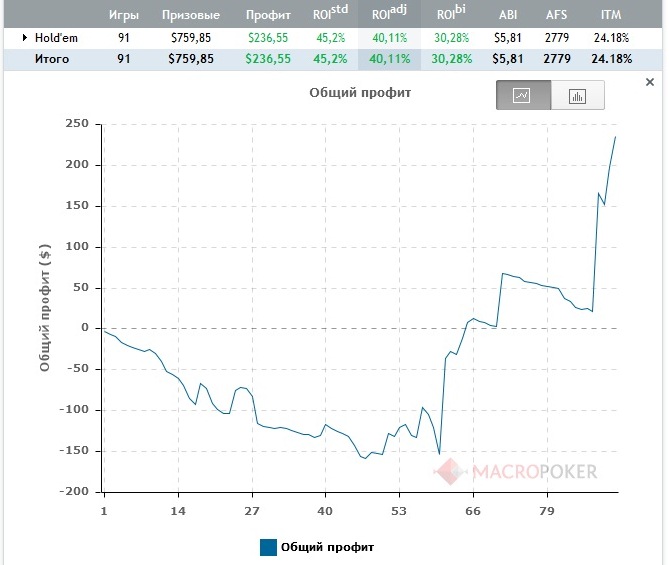Select the Hold'em row label
Viewport: 669px width, 565px height.
(x=56, y=38)
